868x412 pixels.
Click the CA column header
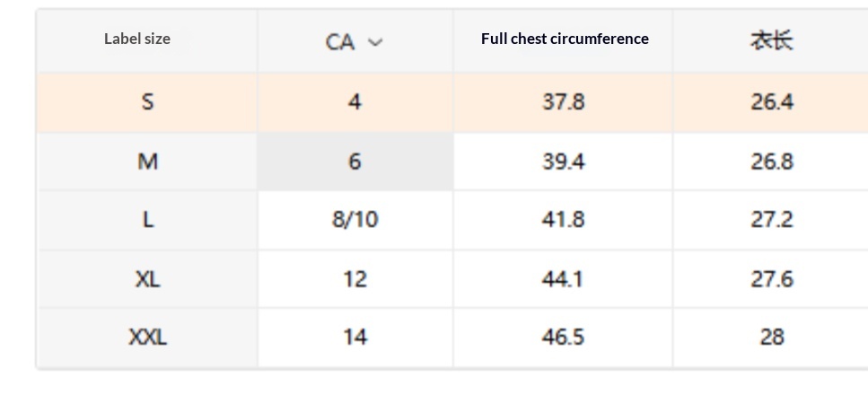(x=340, y=42)
